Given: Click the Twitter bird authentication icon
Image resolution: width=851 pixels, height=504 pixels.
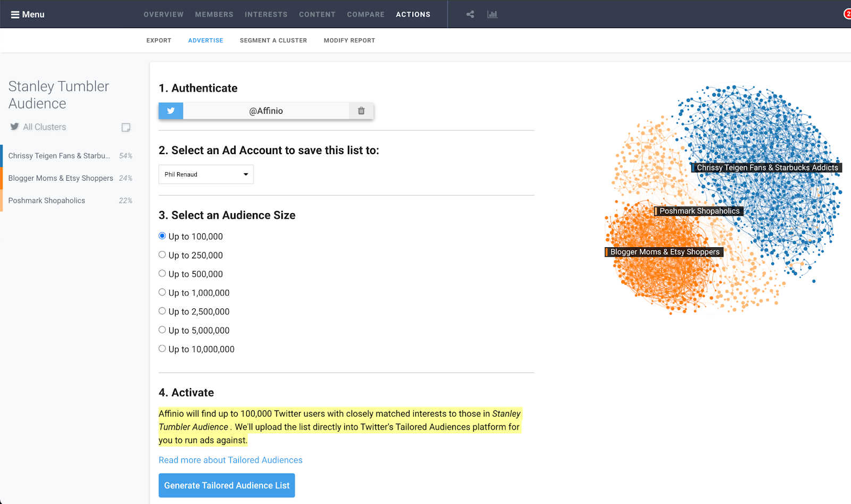Looking at the screenshot, I should pyautogui.click(x=171, y=111).
